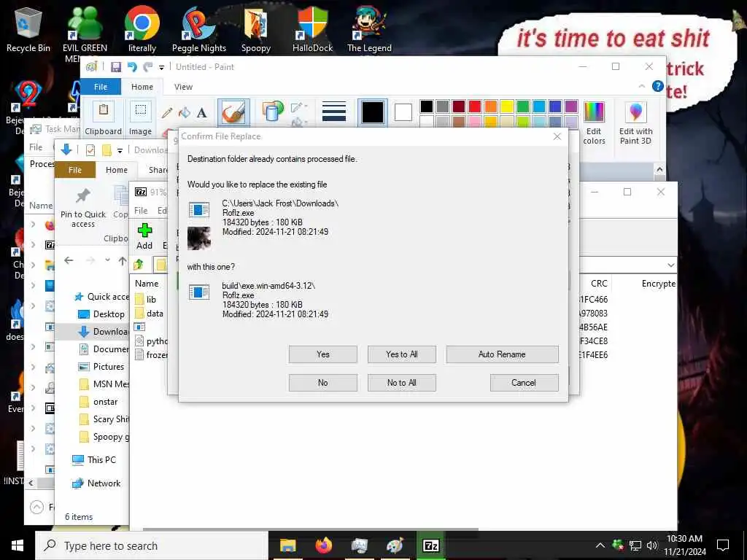The height and width of the screenshot is (560, 747).
Task: Open the Task Manager File menu
Action: click(x=36, y=147)
